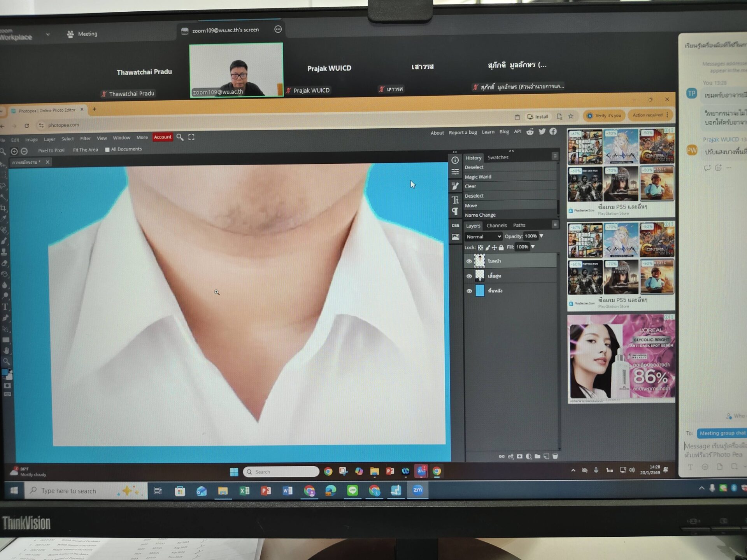
Task: Delete layer with trash icon
Action: [x=555, y=457]
